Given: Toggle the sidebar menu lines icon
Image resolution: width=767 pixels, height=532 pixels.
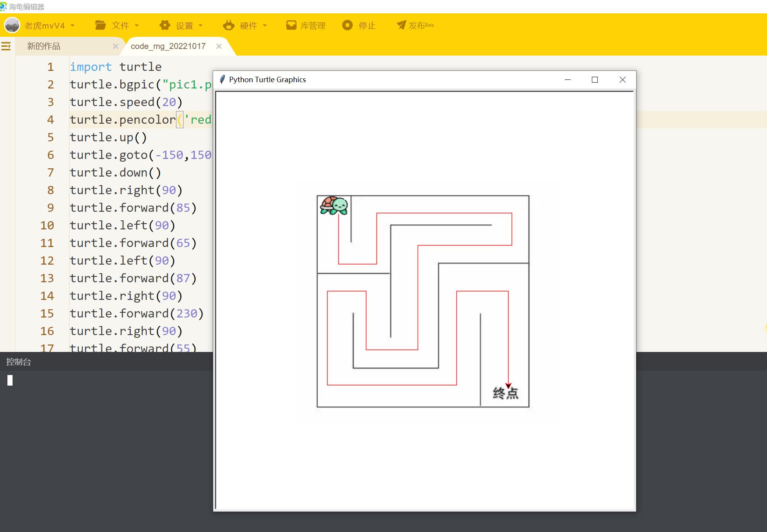Looking at the screenshot, I should coord(6,47).
